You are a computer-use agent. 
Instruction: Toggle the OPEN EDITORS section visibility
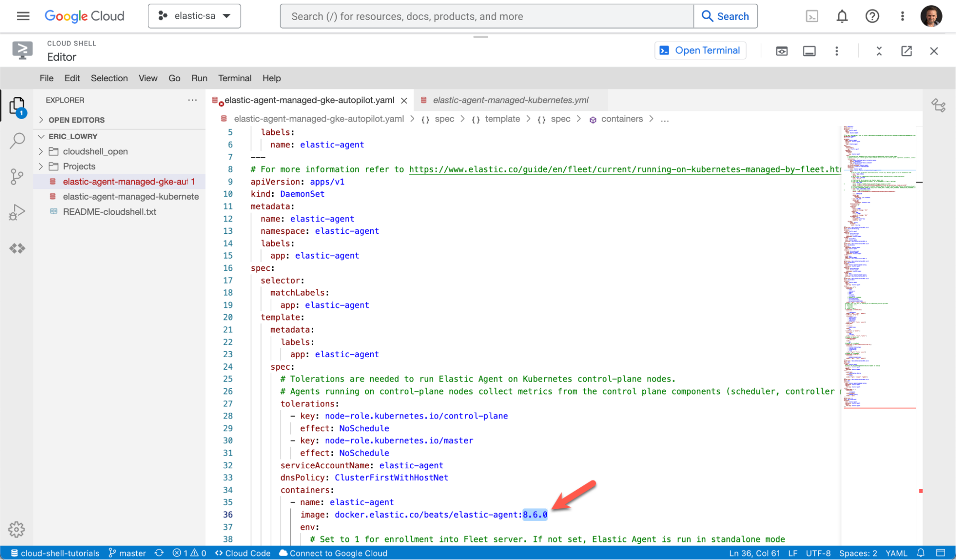pos(43,120)
